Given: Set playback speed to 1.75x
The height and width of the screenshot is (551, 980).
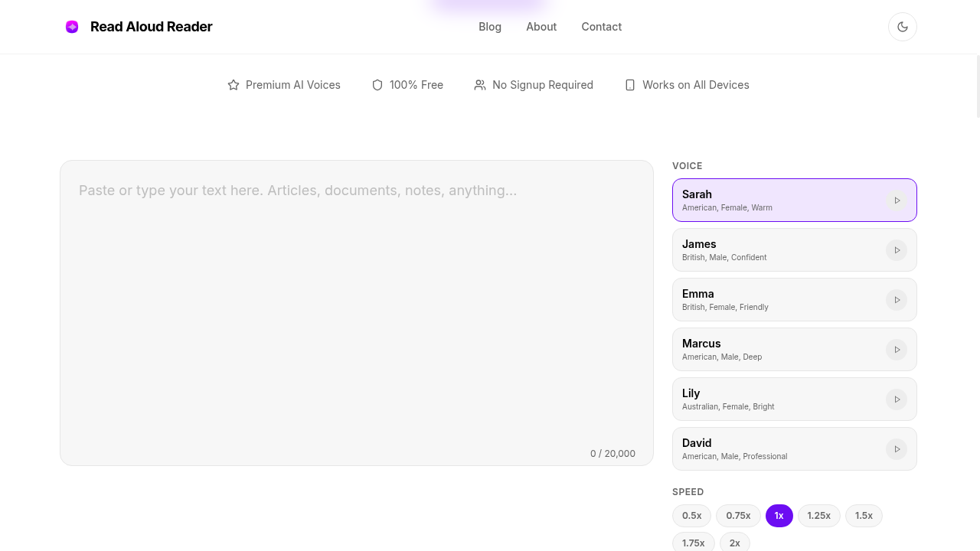Looking at the screenshot, I should (694, 543).
